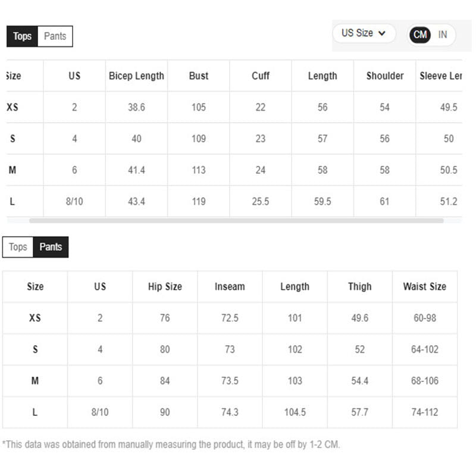
Task: Click the Bicep Length column header
Action: (x=136, y=76)
